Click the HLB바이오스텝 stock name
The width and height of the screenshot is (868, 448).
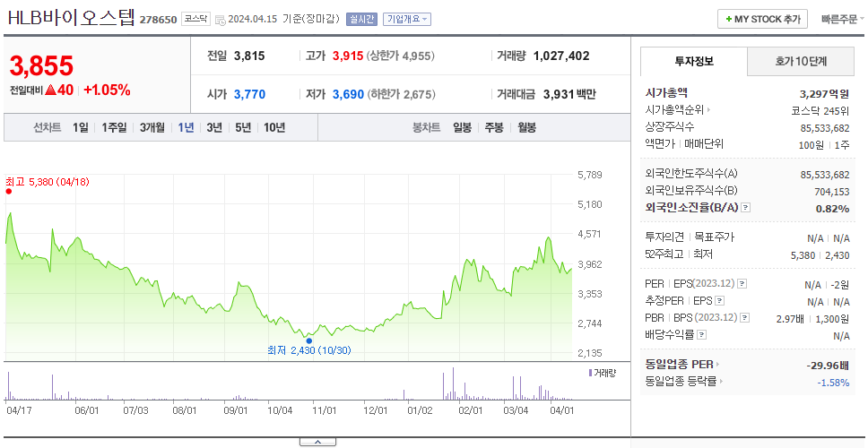pos(72,18)
